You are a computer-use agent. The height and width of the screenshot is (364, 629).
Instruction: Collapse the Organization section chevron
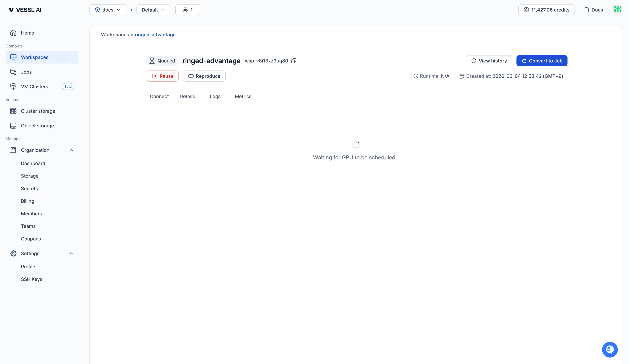tap(71, 150)
